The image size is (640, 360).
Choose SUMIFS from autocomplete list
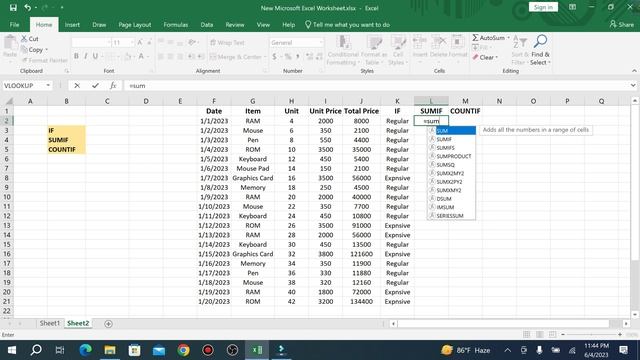(451, 148)
